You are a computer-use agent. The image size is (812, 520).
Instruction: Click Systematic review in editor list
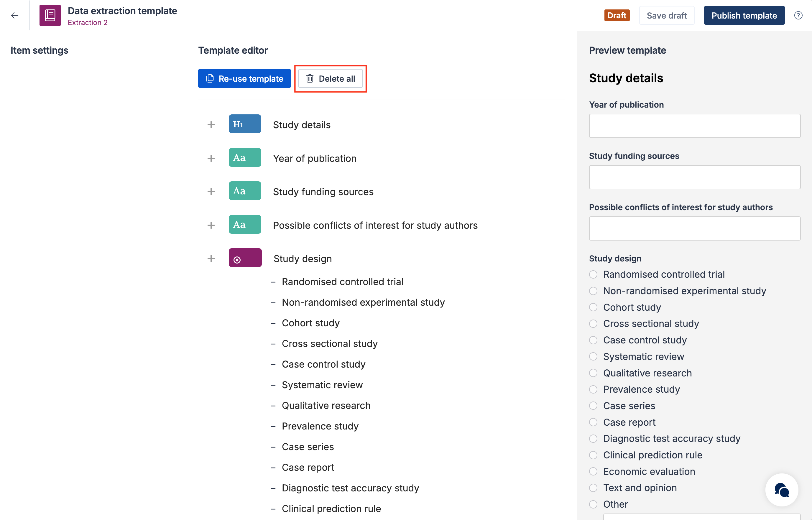tap(322, 385)
